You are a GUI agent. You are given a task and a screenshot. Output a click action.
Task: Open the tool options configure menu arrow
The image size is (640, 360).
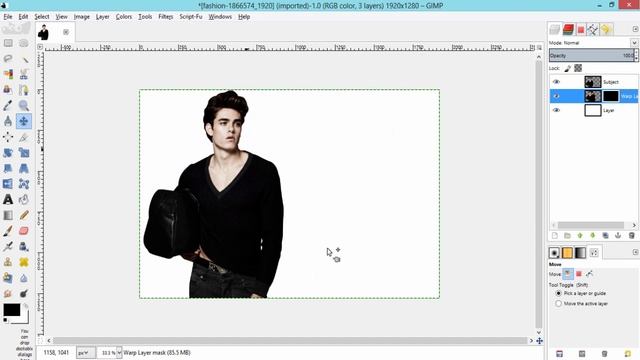click(x=635, y=252)
